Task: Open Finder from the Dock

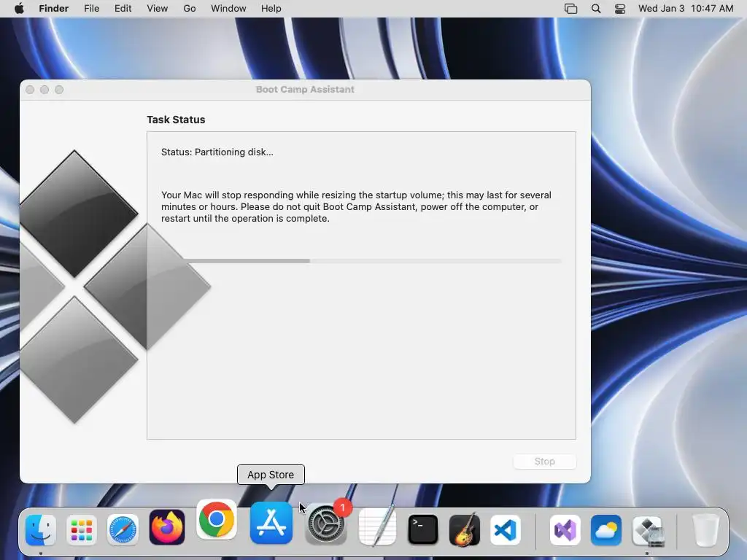Action: coord(41,529)
